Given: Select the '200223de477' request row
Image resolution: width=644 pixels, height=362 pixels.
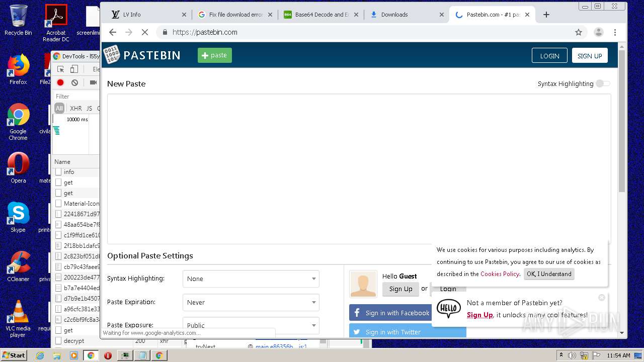Looking at the screenshot, I should (x=76, y=278).
